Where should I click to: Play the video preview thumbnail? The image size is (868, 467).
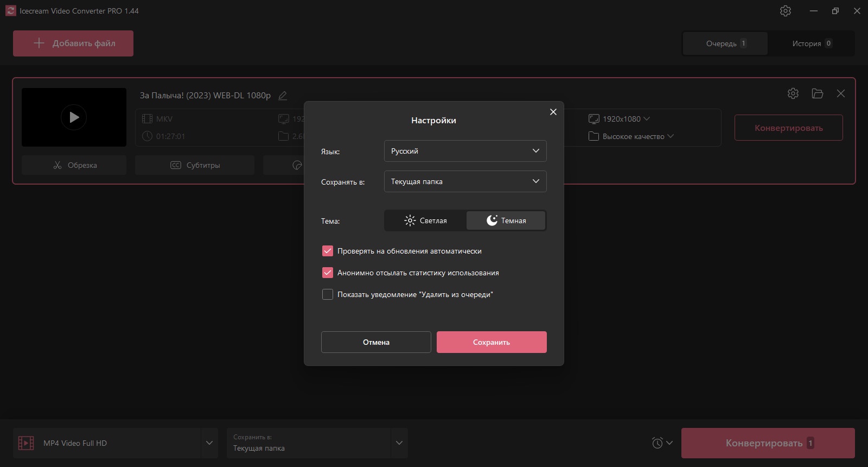pyautogui.click(x=74, y=117)
